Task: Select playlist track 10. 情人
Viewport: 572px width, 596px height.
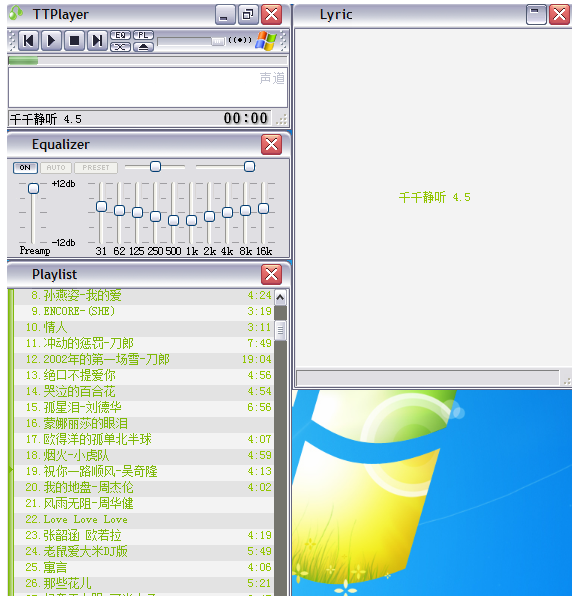Action: [144, 327]
